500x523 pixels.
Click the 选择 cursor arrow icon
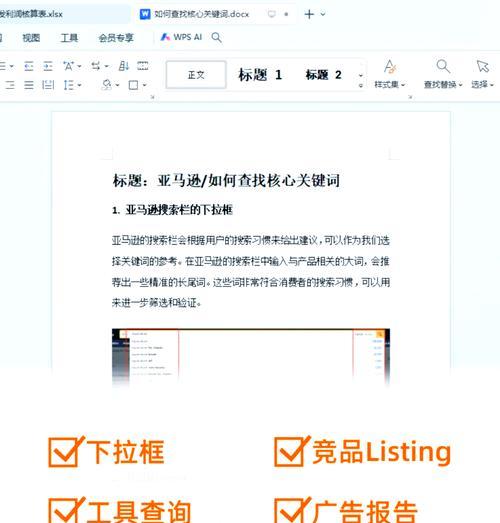[x=482, y=66]
